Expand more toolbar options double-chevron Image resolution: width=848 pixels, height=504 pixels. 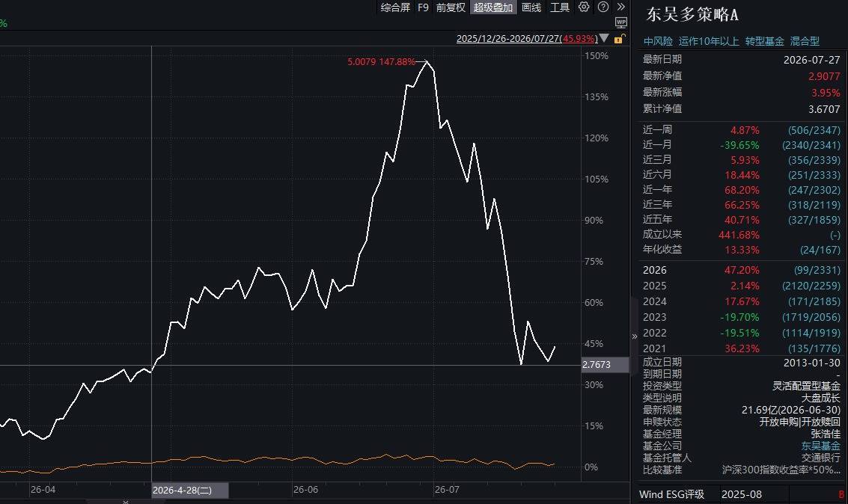pyautogui.click(x=621, y=7)
